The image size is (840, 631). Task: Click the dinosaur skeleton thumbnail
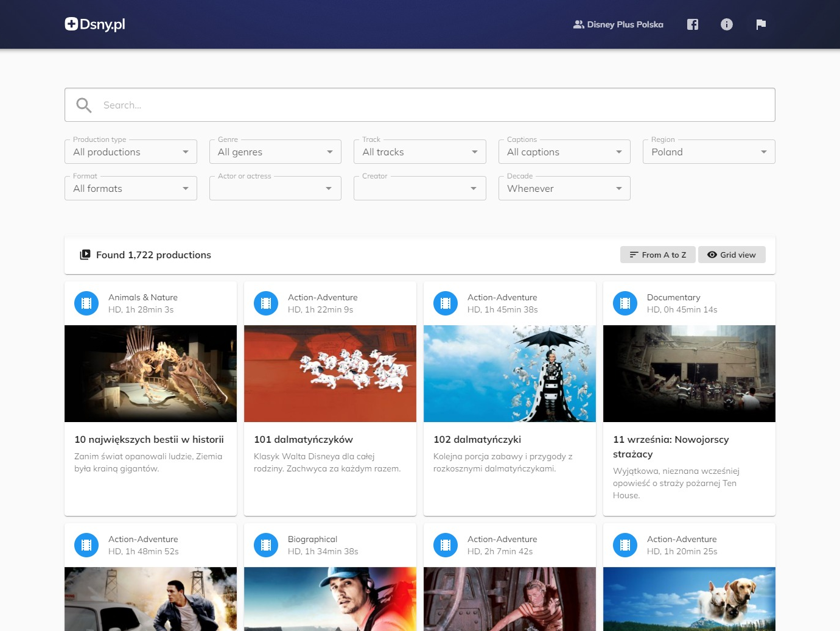point(150,373)
